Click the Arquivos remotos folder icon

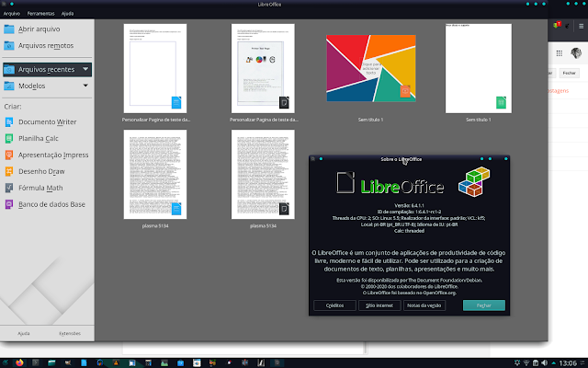[9, 45]
